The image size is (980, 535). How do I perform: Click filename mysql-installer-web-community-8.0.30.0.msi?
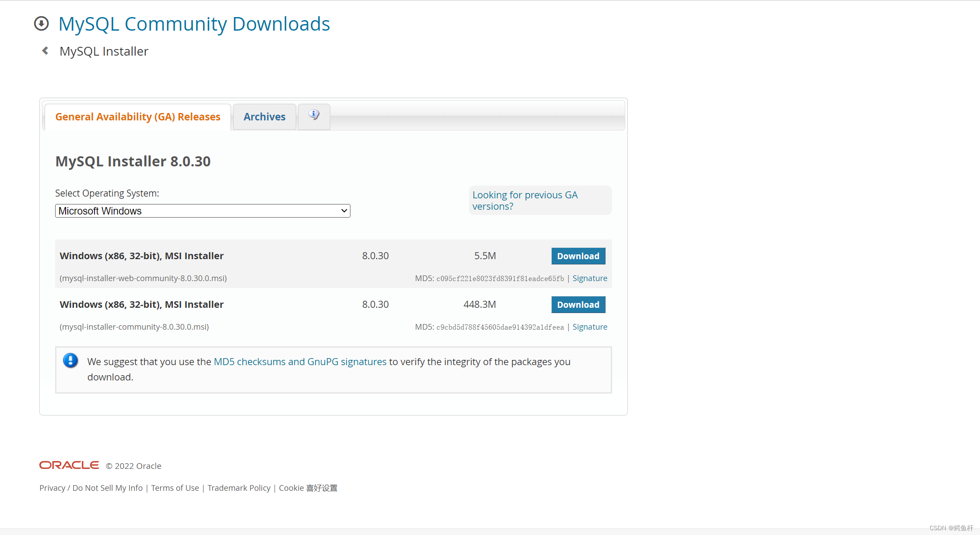143,278
